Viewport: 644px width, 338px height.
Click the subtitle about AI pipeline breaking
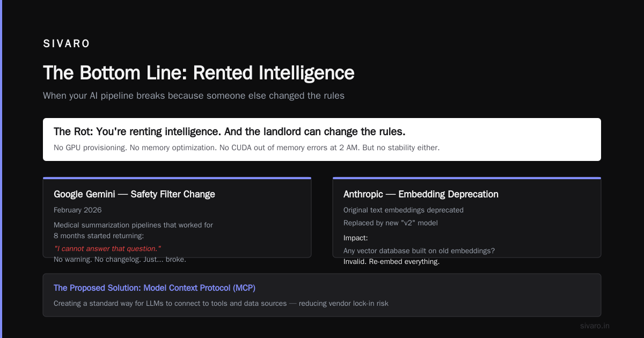tap(194, 95)
